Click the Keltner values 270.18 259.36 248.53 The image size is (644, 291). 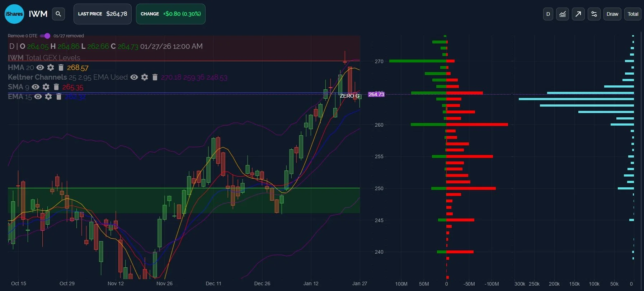[x=194, y=77]
